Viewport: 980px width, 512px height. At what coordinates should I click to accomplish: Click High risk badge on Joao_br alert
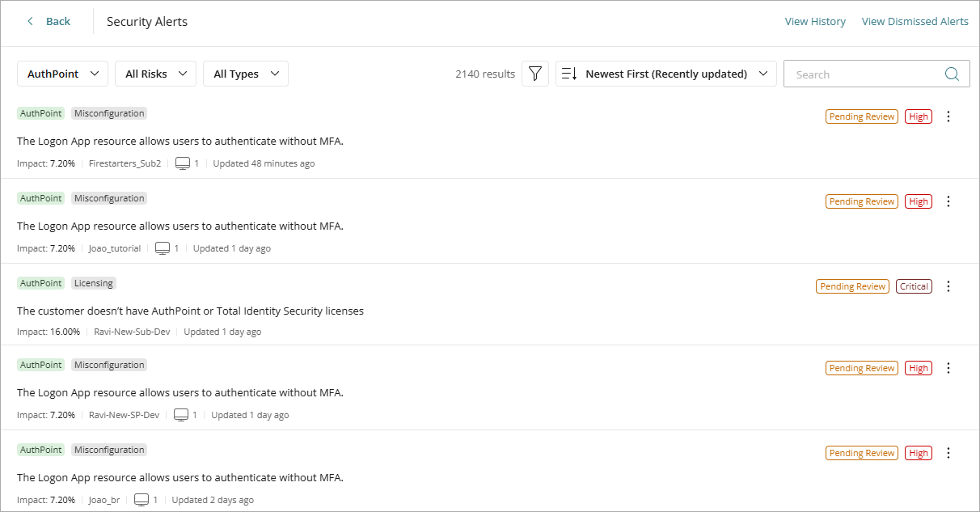(x=919, y=453)
